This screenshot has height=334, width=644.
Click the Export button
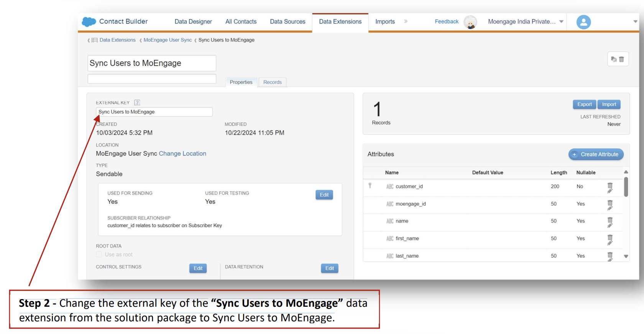[x=585, y=104]
